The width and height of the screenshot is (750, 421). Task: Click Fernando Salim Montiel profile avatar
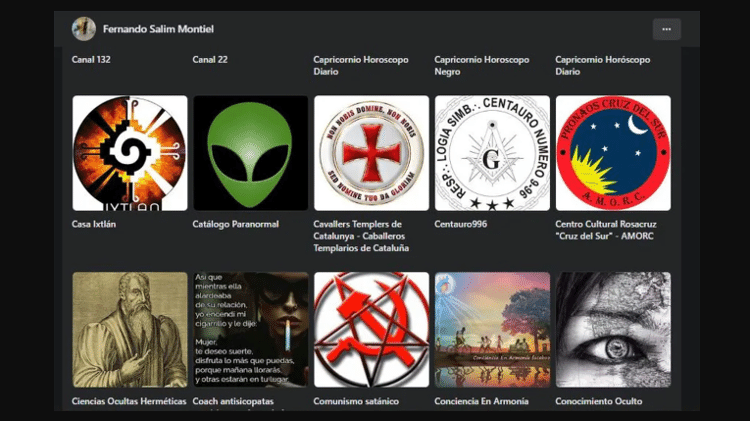click(84, 29)
